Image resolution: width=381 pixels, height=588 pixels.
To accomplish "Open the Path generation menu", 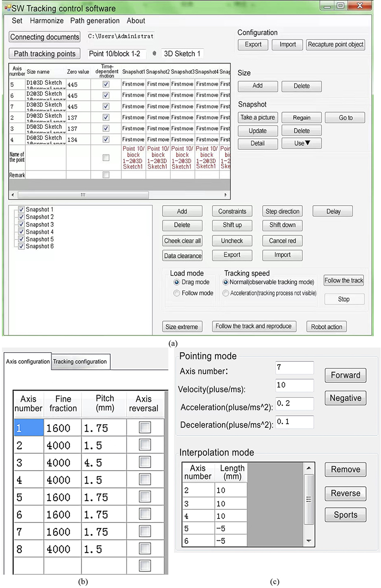I will tap(95, 21).
